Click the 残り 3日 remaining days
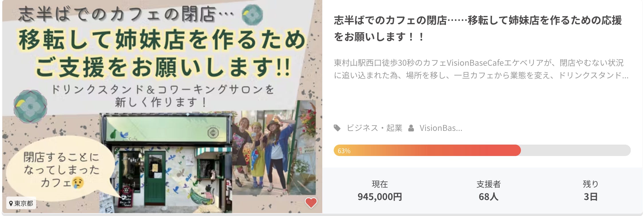This screenshot has width=644, height=216. [x=590, y=190]
